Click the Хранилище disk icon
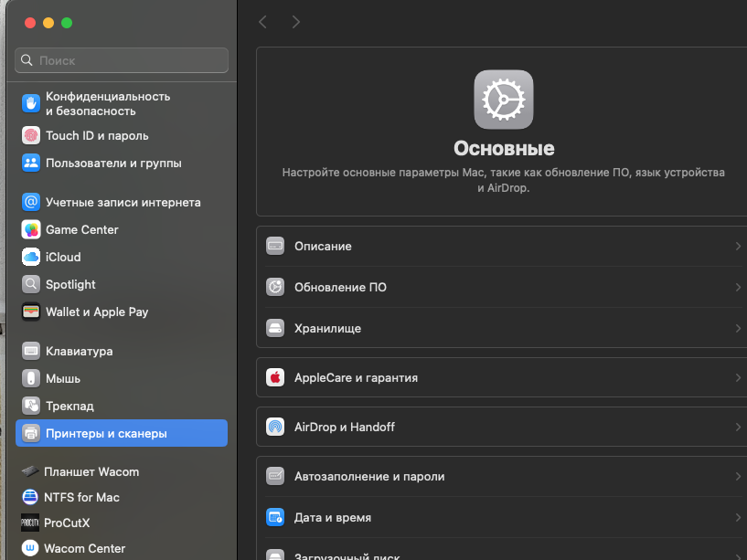747x560 pixels. [x=275, y=328]
